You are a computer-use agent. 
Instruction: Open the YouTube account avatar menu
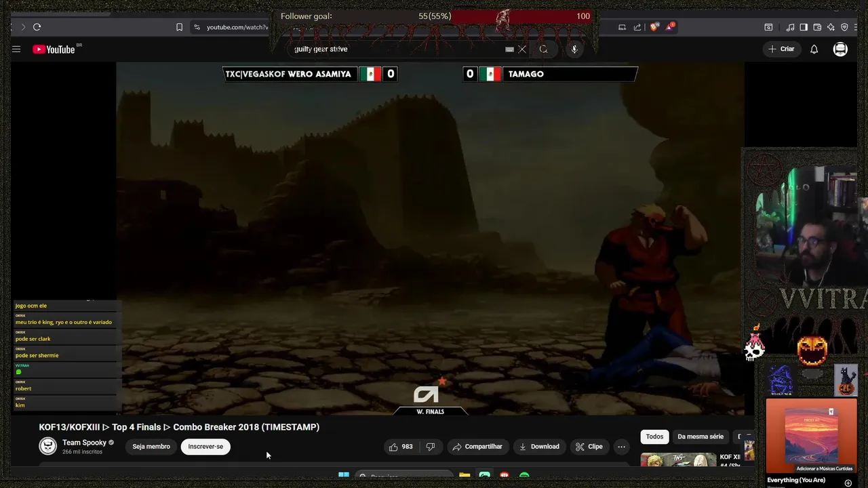coord(840,49)
